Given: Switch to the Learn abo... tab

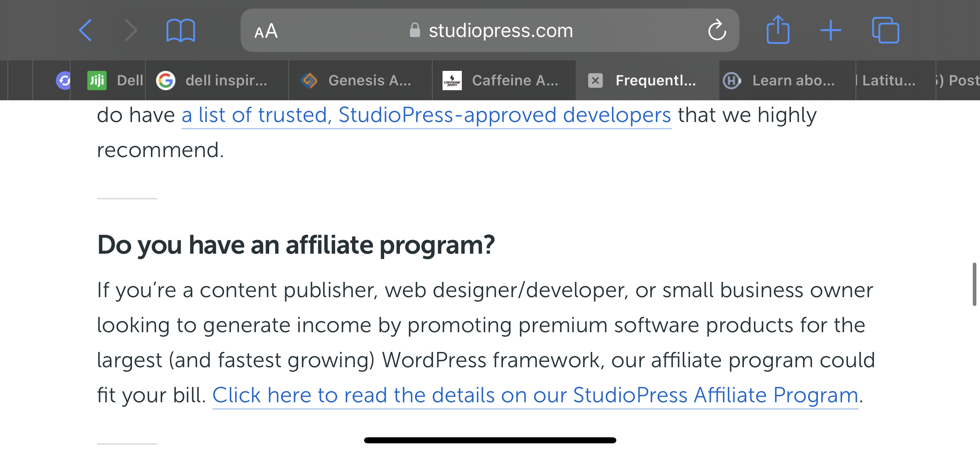Looking at the screenshot, I should [x=787, y=80].
